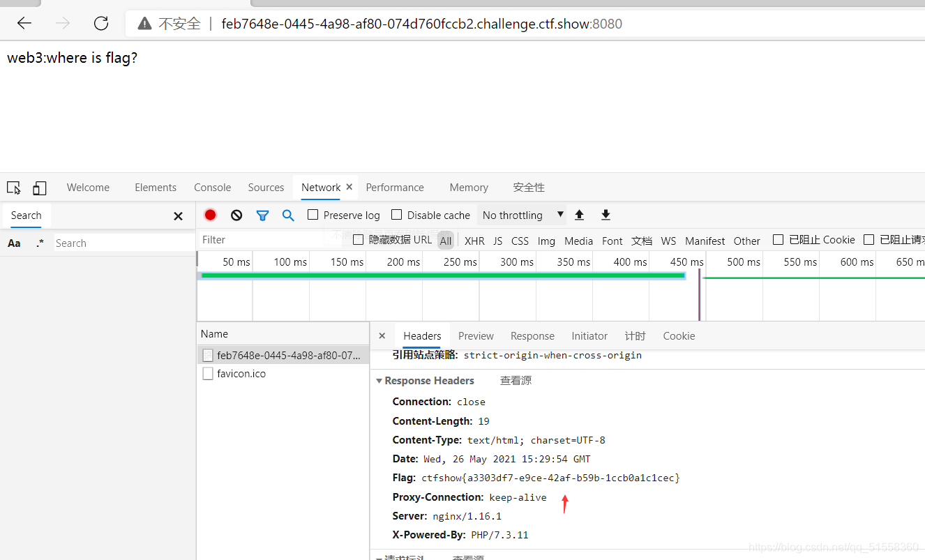Filter requests by Media

(x=578, y=241)
